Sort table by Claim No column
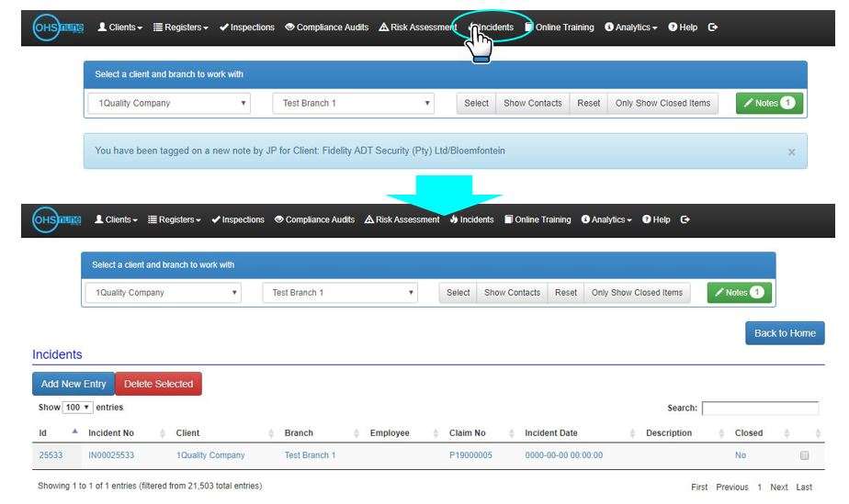This screenshot has height=504, width=849. (481, 432)
